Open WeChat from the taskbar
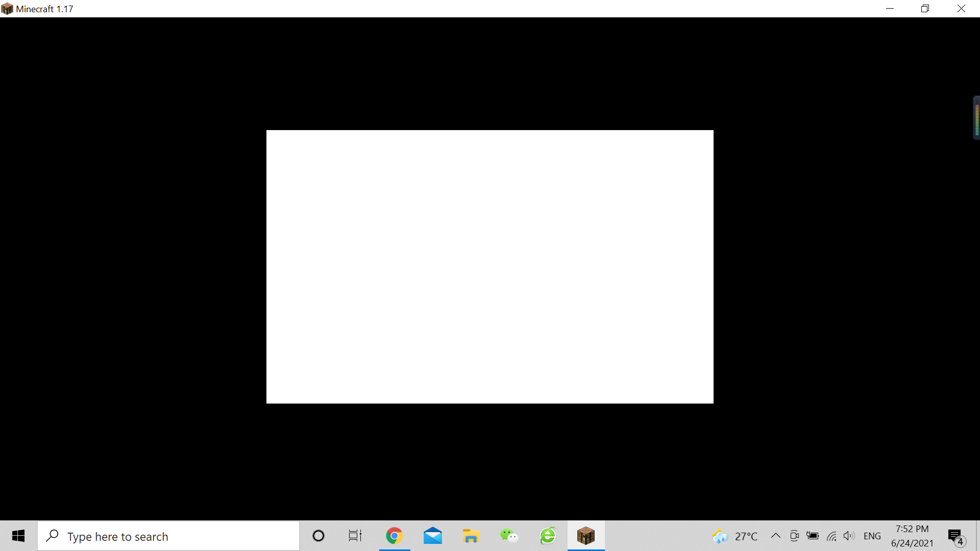The height and width of the screenshot is (551, 980). [509, 536]
